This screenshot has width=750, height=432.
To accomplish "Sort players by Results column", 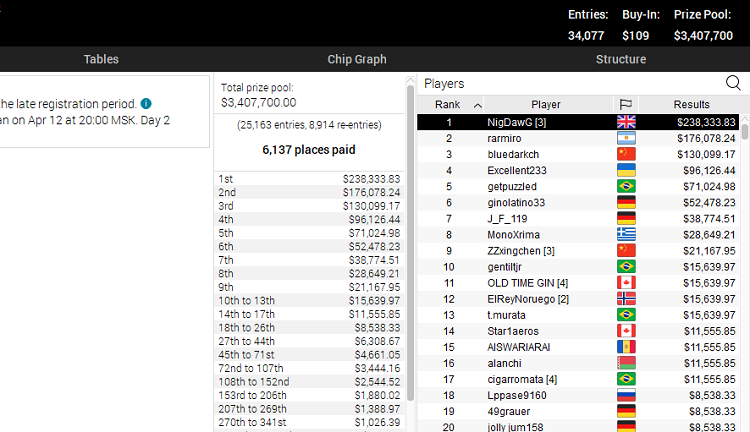I will pos(692,104).
